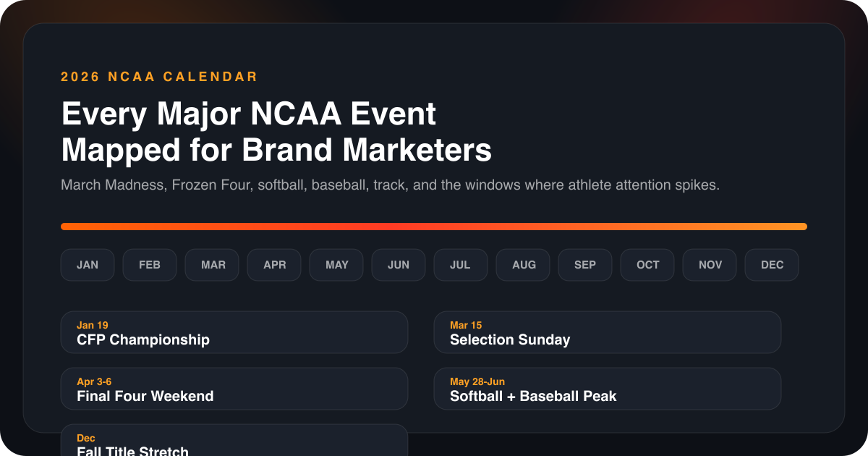Viewport: 868px width, 456px height.
Task: Open the Final Four Weekend card
Action: (234, 389)
